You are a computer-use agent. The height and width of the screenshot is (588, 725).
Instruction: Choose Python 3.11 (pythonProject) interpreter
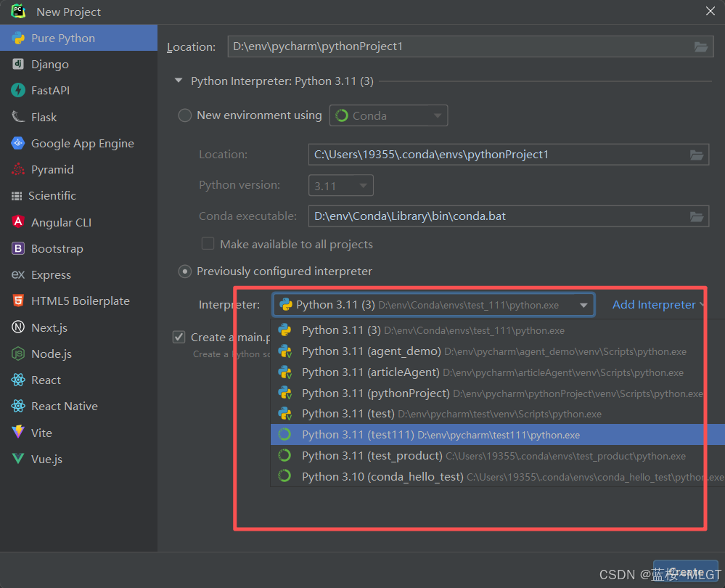(x=498, y=393)
